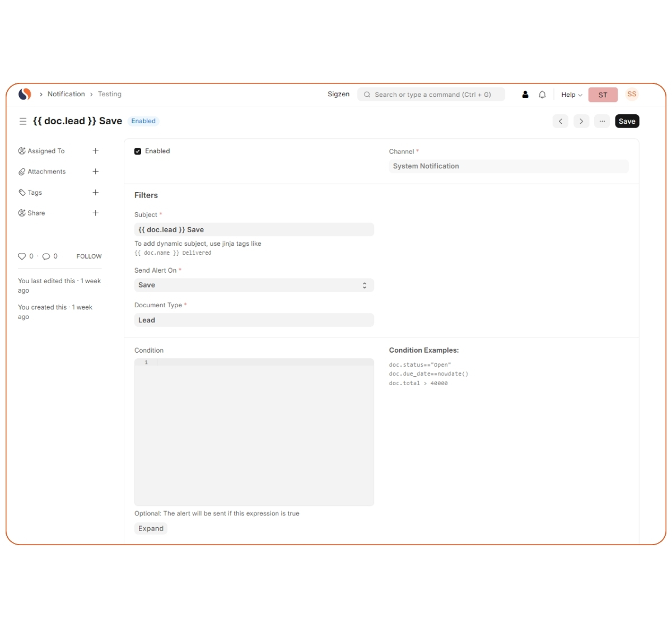
Task: Uncheck the Enabled checkbox
Action: pyautogui.click(x=138, y=151)
